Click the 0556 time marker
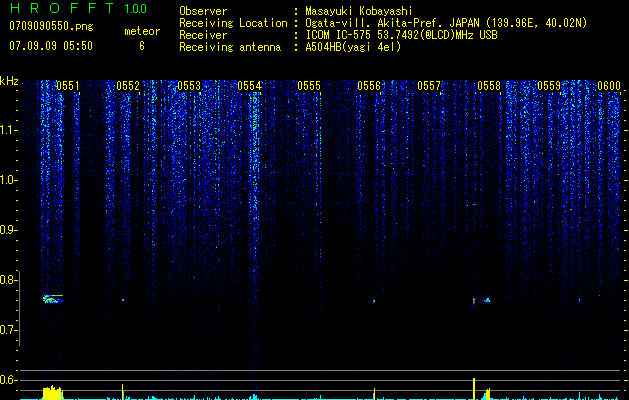629x400 pixels. (x=369, y=86)
